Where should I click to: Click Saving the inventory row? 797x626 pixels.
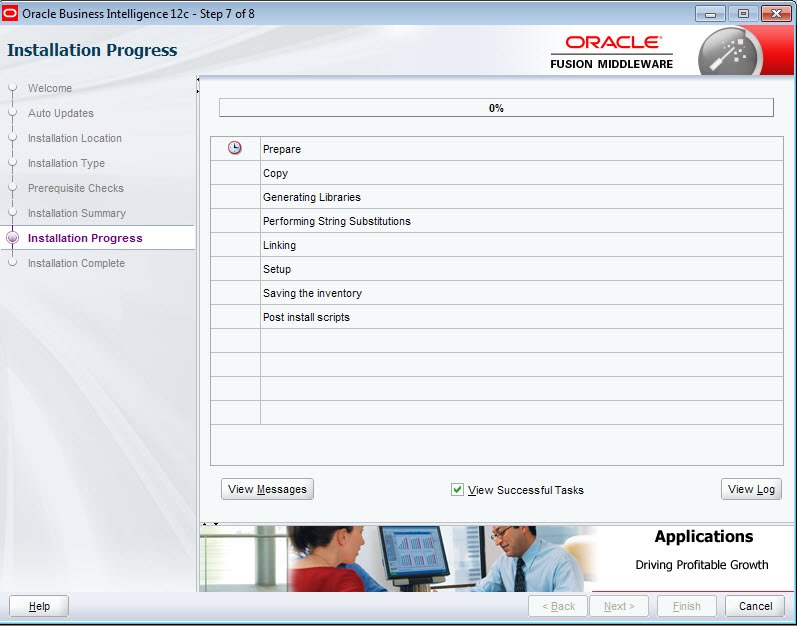[497, 293]
